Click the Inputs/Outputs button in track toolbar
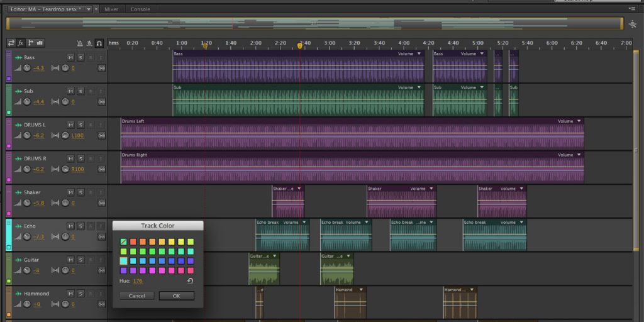This screenshot has width=644, height=322. (11, 43)
